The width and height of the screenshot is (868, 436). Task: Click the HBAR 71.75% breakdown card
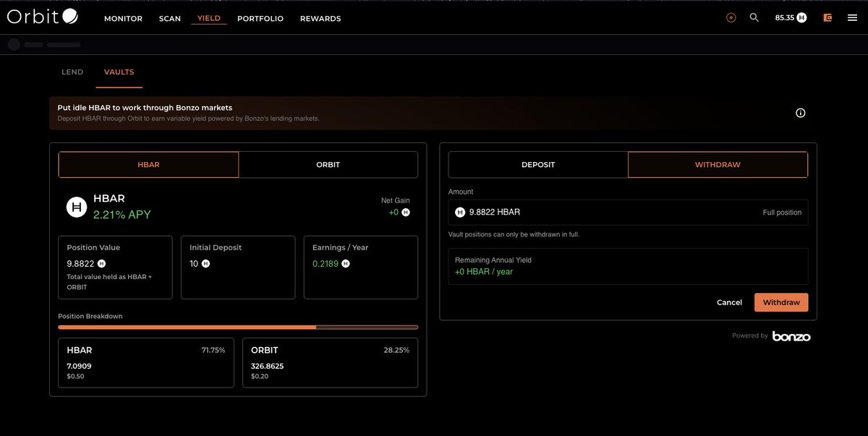[146, 363]
